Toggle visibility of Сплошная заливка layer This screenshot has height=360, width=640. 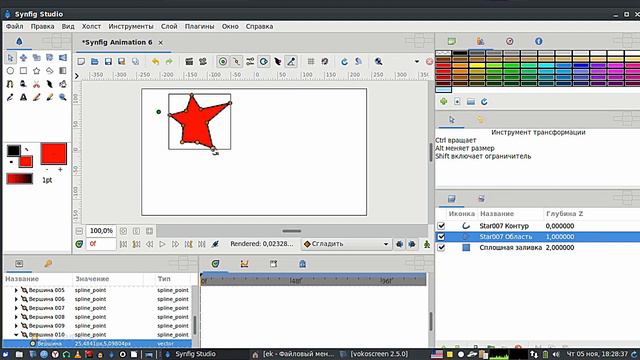tap(441, 247)
